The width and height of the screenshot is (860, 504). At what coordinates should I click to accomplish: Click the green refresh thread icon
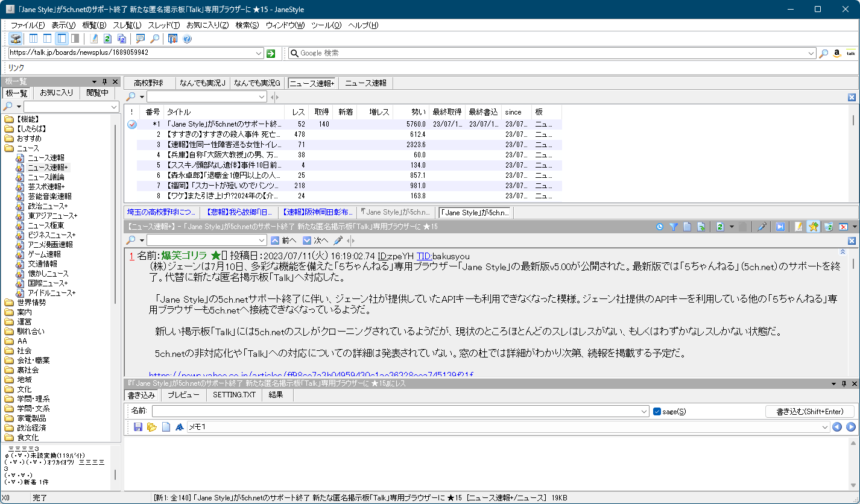(x=719, y=227)
